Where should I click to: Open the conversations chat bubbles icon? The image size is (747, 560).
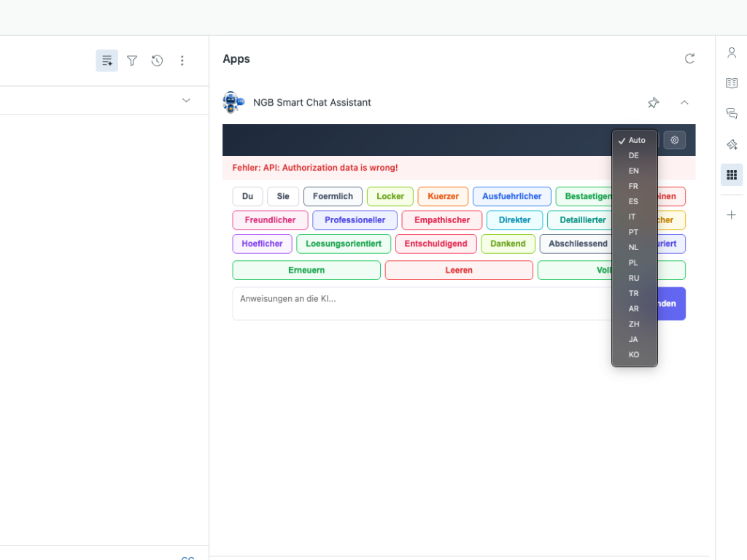point(732,113)
